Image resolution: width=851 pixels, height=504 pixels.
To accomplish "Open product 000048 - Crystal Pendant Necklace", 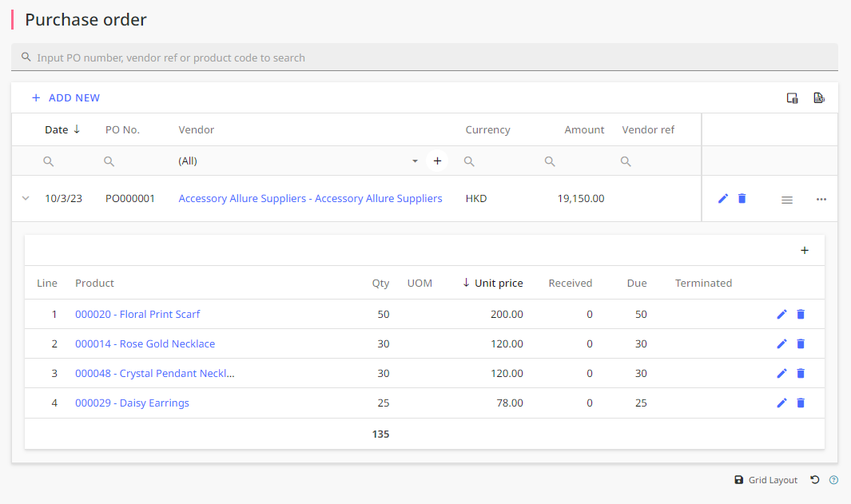I will click(x=155, y=373).
